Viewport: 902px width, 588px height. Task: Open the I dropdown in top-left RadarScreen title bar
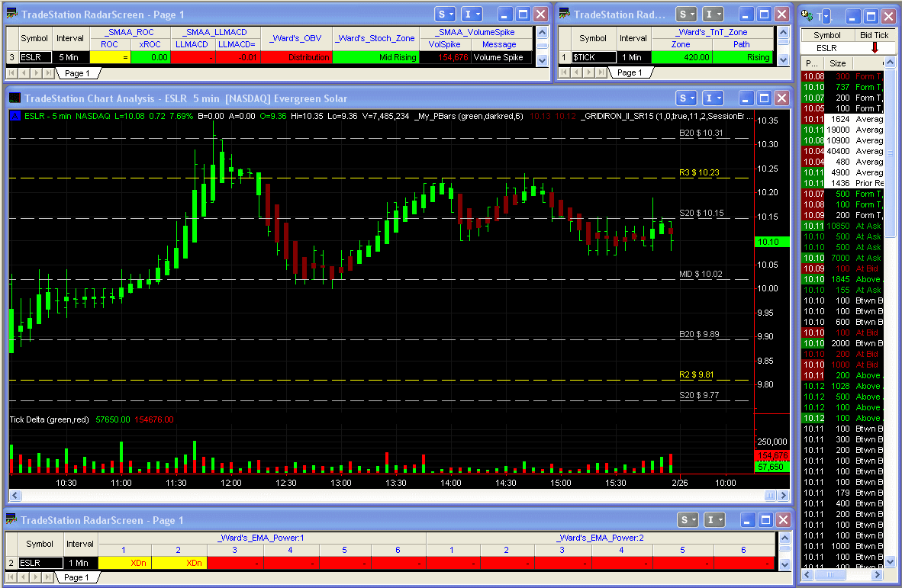(472, 14)
